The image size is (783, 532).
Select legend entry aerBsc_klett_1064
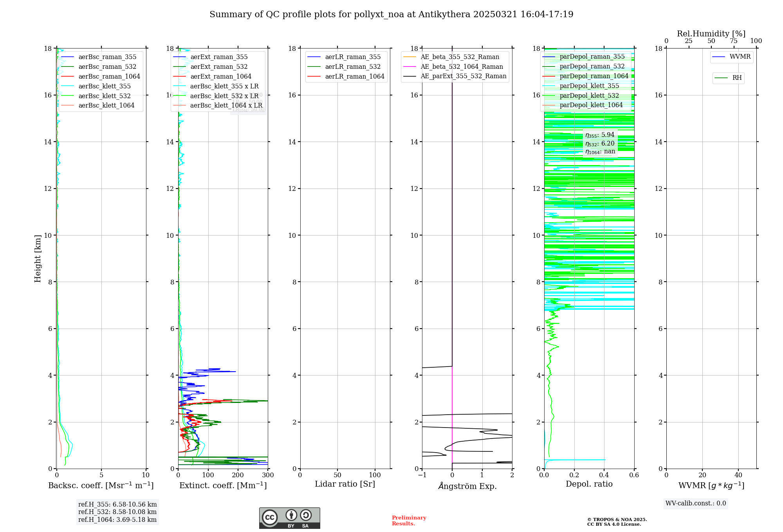click(x=98, y=106)
